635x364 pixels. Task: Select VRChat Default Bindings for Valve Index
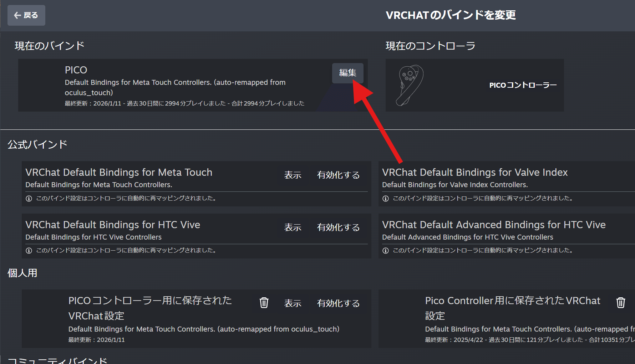tap(474, 173)
